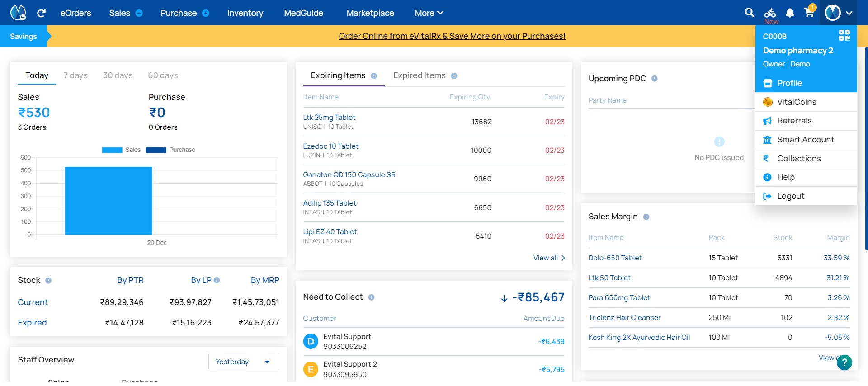Open Kesh King 2X Ayurvedic Hair Oil link
The height and width of the screenshot is (386, 868).
coord(639,338)
